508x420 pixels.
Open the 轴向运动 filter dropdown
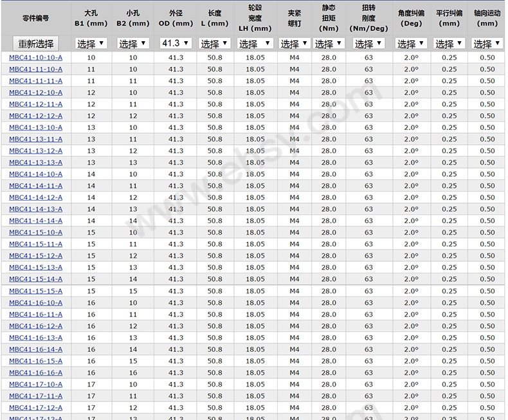click(487, 43)
